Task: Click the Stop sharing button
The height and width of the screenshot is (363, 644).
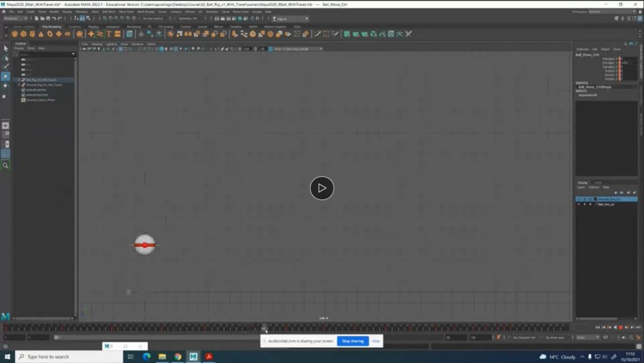Action: (352, 341)
